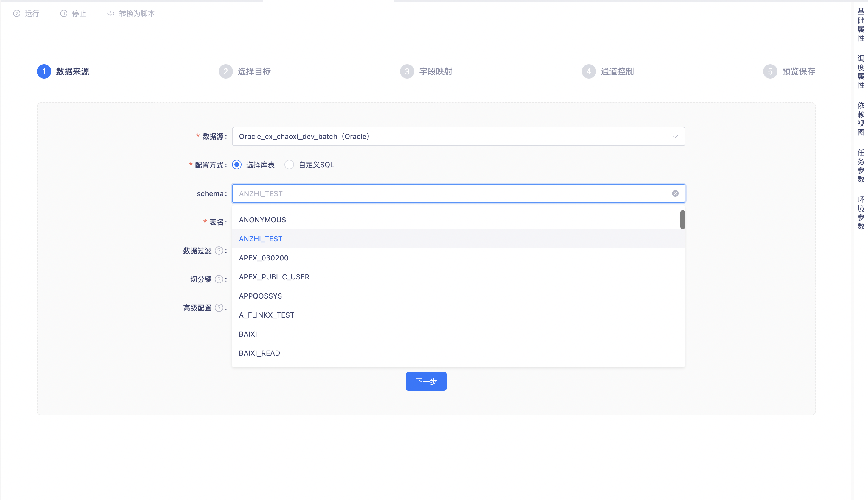Open the 环境参数 side panel tab
Image resolution: width=868 pixels, height=500 pixels.
tap(861, 213)
